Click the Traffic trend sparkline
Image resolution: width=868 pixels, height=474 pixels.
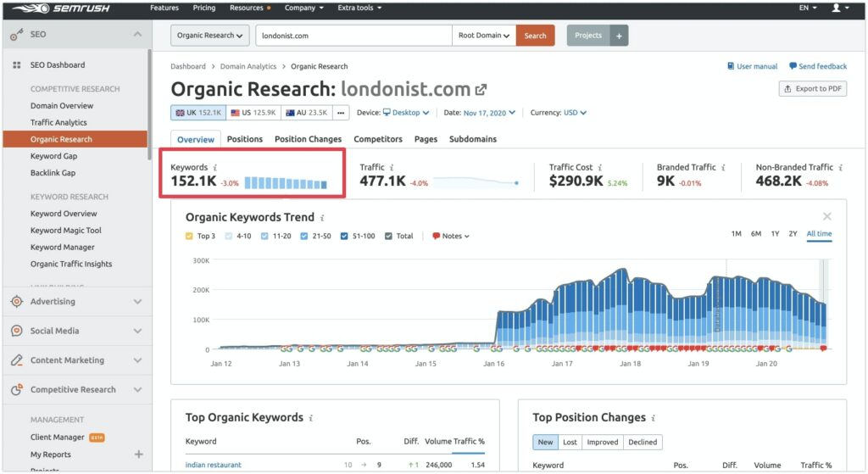476,181
